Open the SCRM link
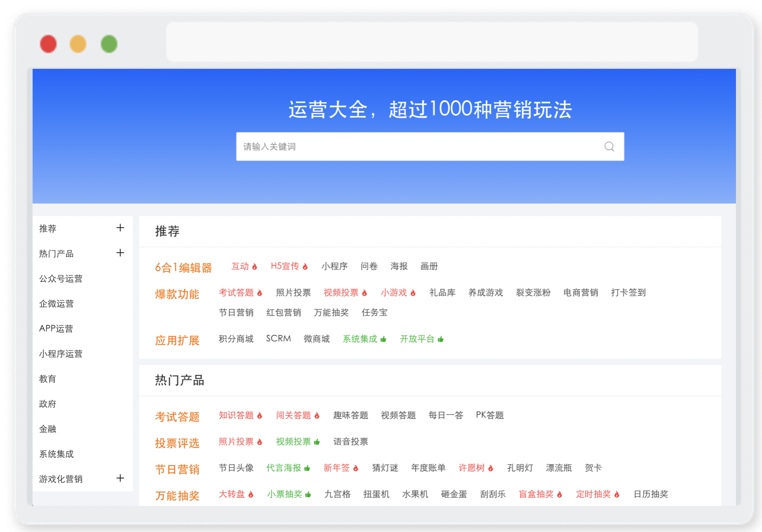Image resolution: width=762 pixels, height=532 pixels. (x=279, y=339)
